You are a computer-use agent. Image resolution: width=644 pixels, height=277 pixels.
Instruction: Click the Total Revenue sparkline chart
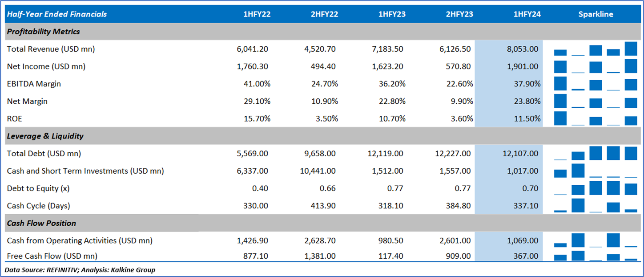click(x=596, y=49)
